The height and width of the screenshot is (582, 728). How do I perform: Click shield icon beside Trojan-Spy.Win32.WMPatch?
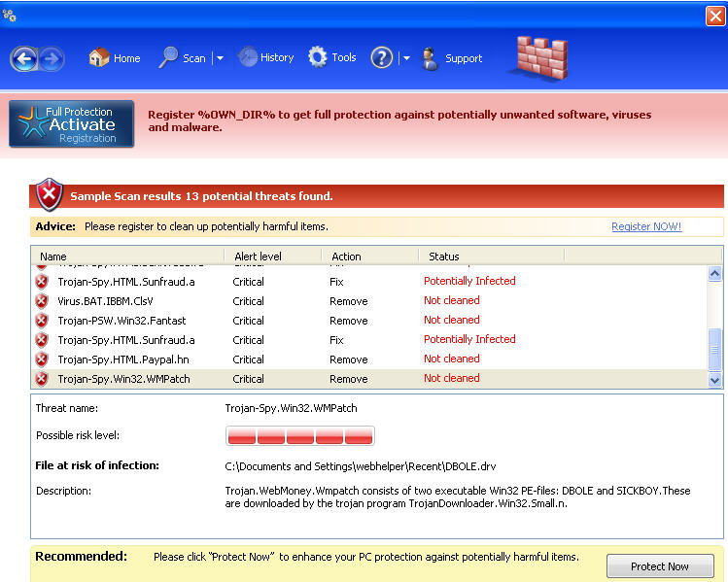42,379
